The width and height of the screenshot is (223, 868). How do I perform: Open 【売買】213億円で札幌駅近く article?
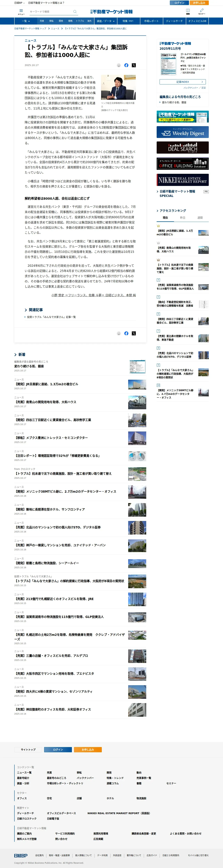54,599
